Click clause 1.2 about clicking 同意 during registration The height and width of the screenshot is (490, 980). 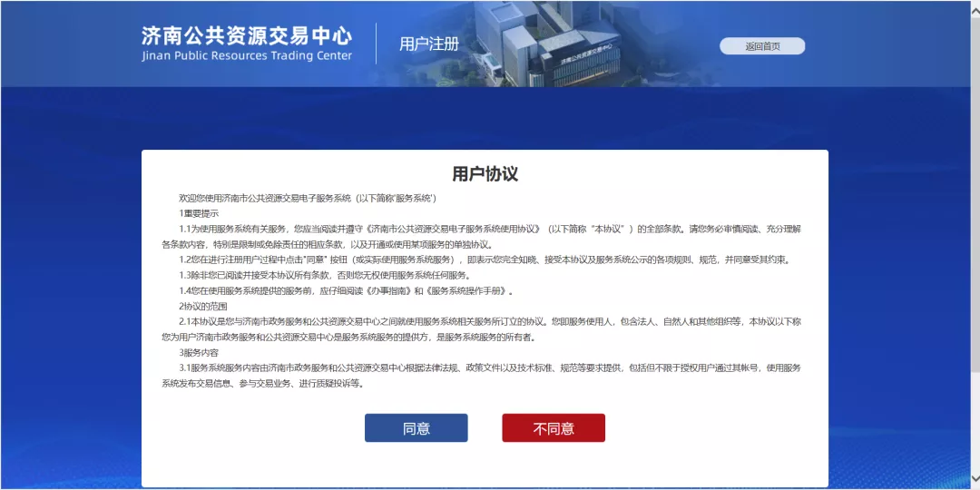[481, 260]
